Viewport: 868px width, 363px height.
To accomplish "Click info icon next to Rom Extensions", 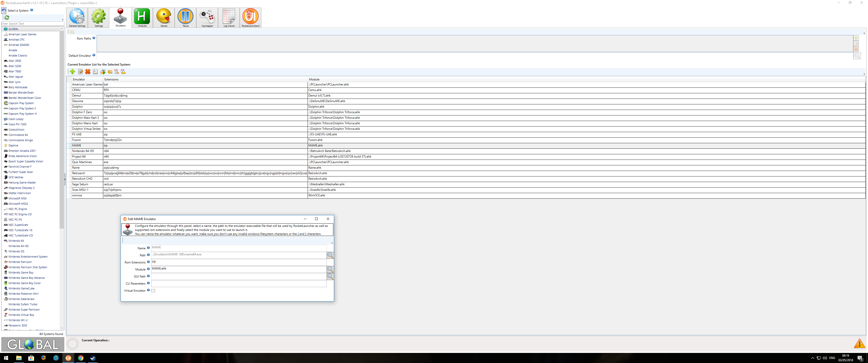I will pyautogui.click(x=148, y=262).
